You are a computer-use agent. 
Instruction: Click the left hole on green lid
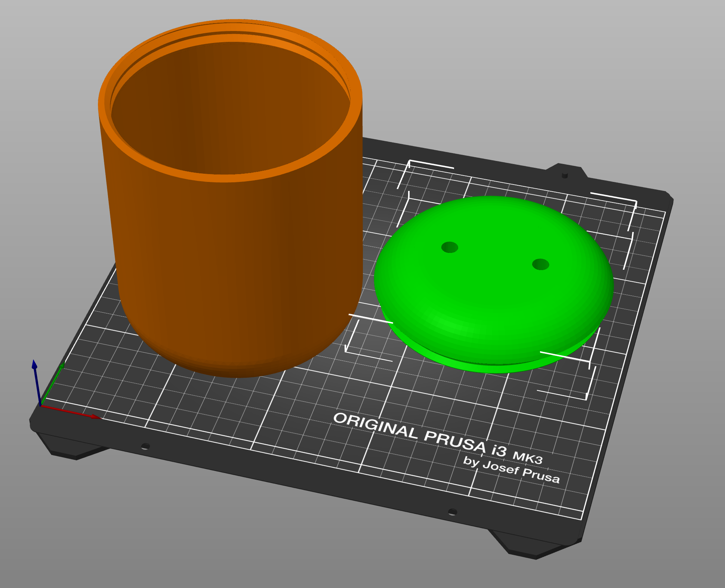[x=450, y=247]
